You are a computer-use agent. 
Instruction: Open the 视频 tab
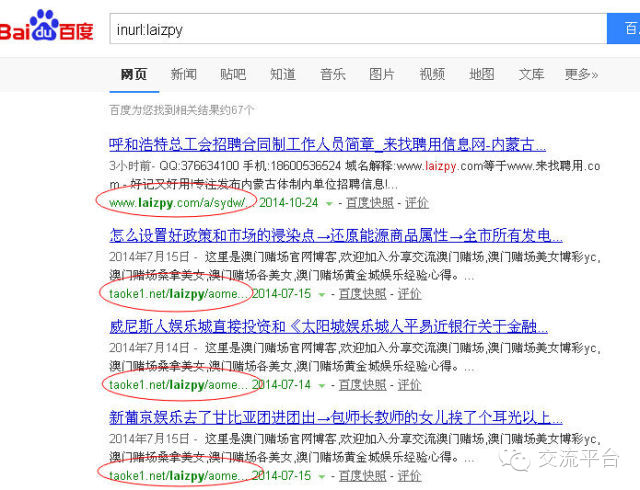(x=432, y=74)
